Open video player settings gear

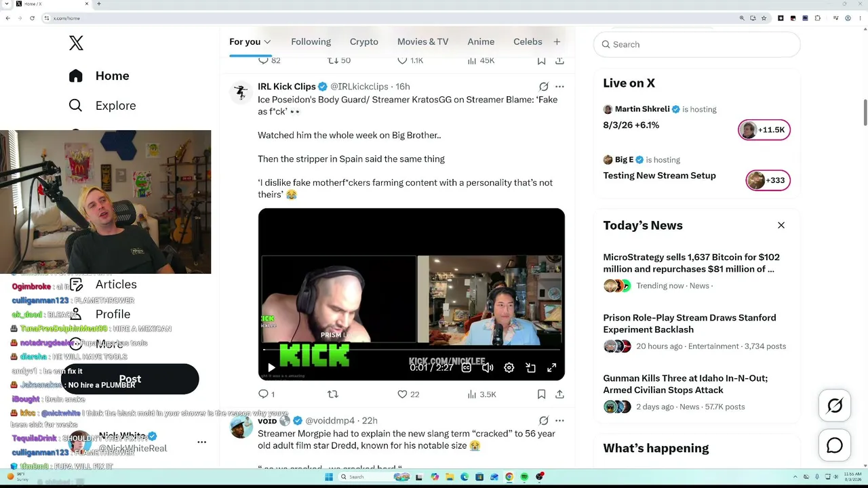(509, 368)
